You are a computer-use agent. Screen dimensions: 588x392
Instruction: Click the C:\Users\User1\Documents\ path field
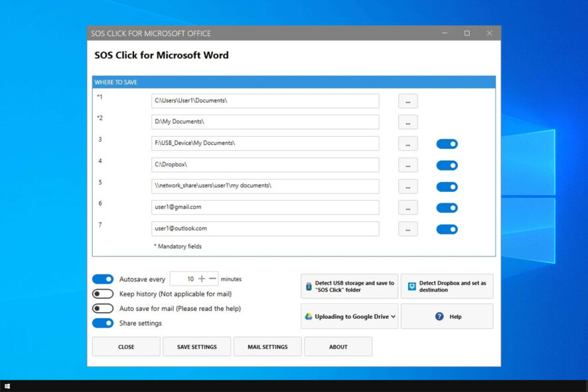(x=265, y=101)
